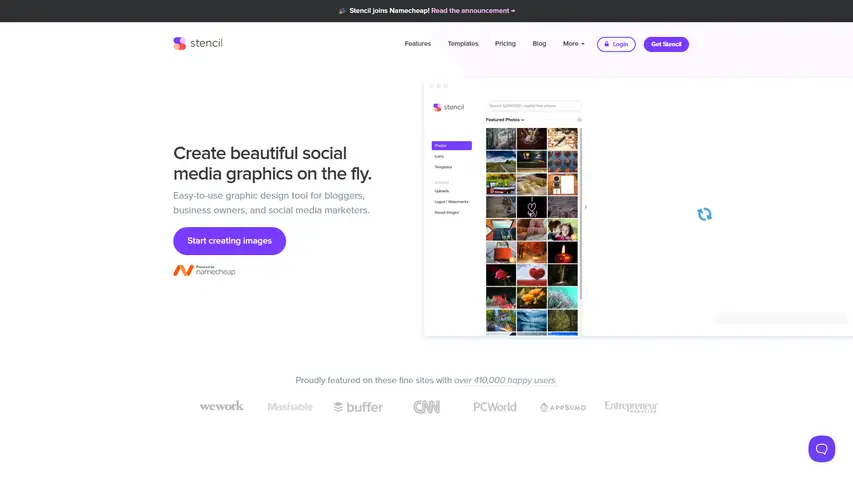This screenshot has height=480, width=853.
Task: Click the PCWorld logo
Action: pyautogui.click(x=495, y=407)
